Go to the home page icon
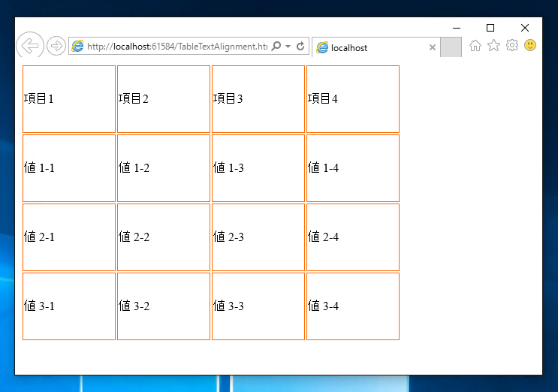Image resolution: width=558 pixels, height=392 pixels. 475,46
